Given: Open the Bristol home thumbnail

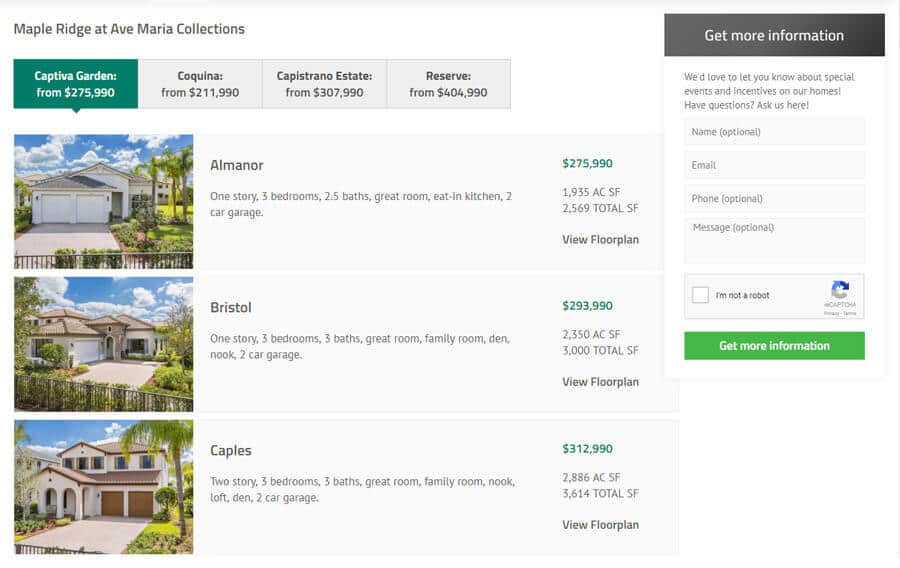Looking at the screenshot, I should tap(103, 344).
